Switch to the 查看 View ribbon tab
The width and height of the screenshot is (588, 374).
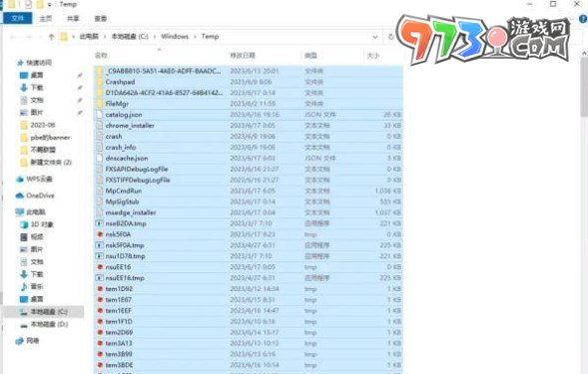tap(100, 18)
